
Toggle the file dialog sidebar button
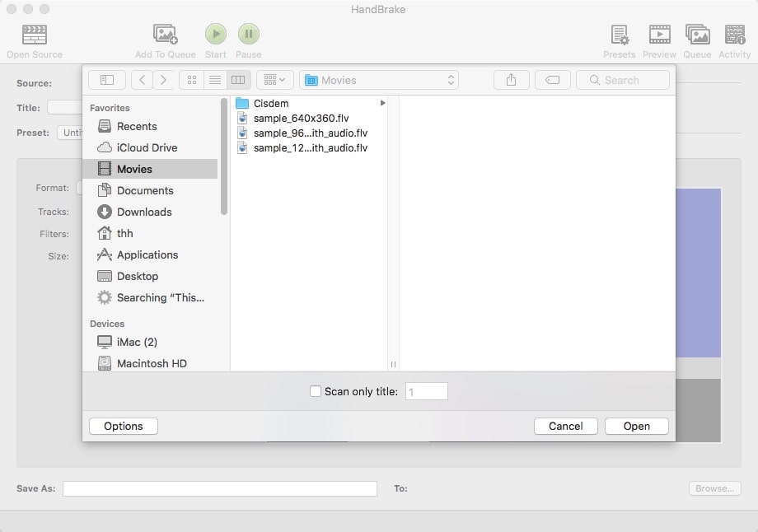click(107, 80)
